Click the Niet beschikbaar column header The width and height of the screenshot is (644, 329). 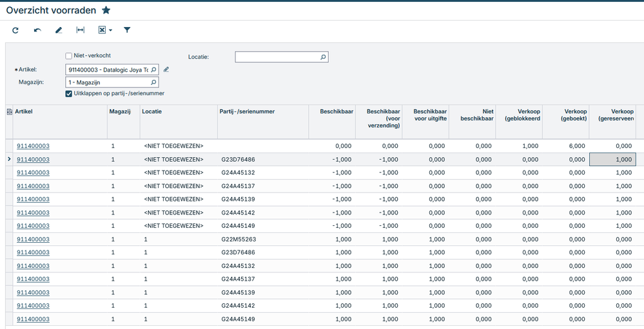click(x=473, y=122)
